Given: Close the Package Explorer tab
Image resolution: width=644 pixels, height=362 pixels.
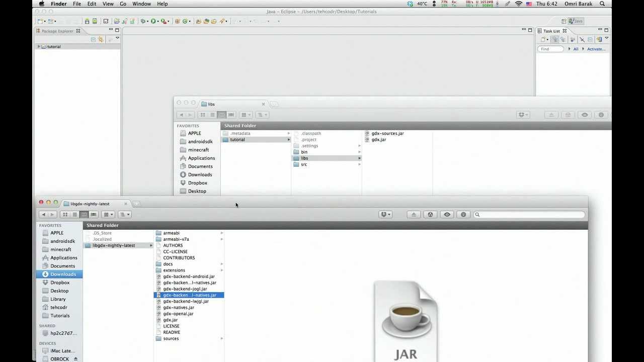Looking at the screenshot, I should point(78,31).
